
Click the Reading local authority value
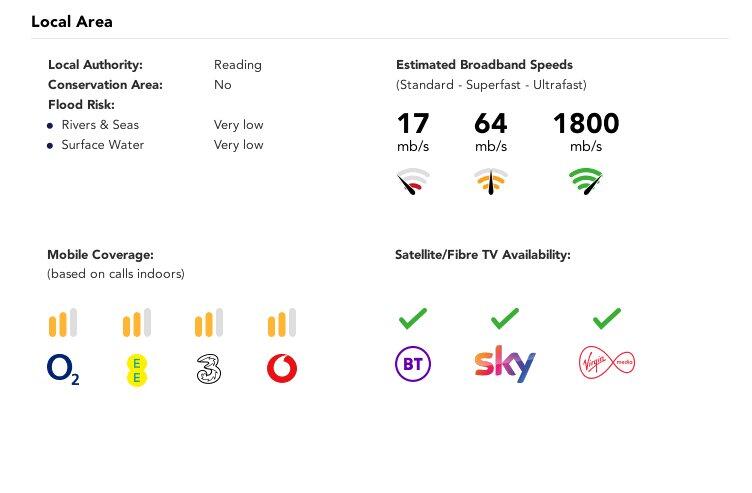pos(238,65)
